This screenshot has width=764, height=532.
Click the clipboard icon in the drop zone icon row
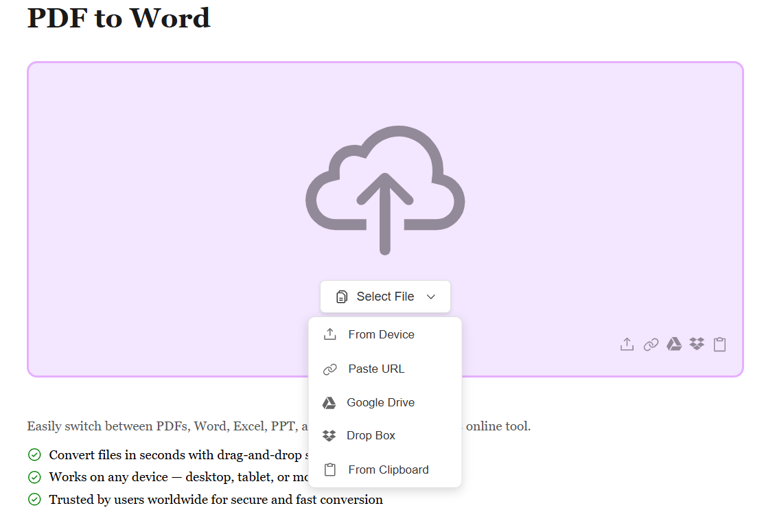pyautogui.click(x=719, y=345)
